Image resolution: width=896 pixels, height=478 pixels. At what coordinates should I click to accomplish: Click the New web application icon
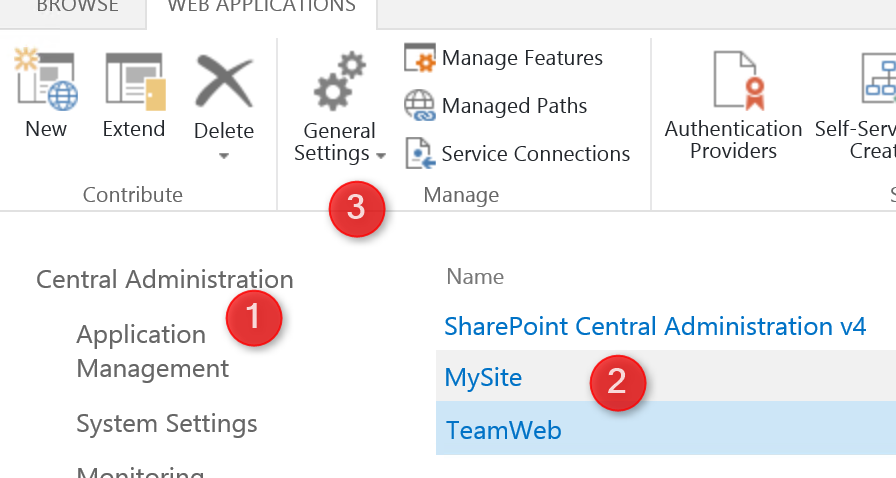(x=46, y=79)
